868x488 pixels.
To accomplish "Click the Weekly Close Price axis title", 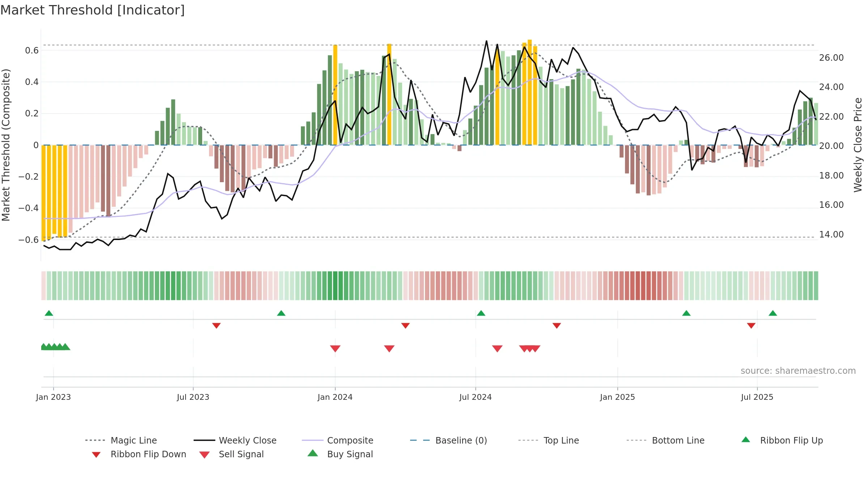I will tap(858, 145).
